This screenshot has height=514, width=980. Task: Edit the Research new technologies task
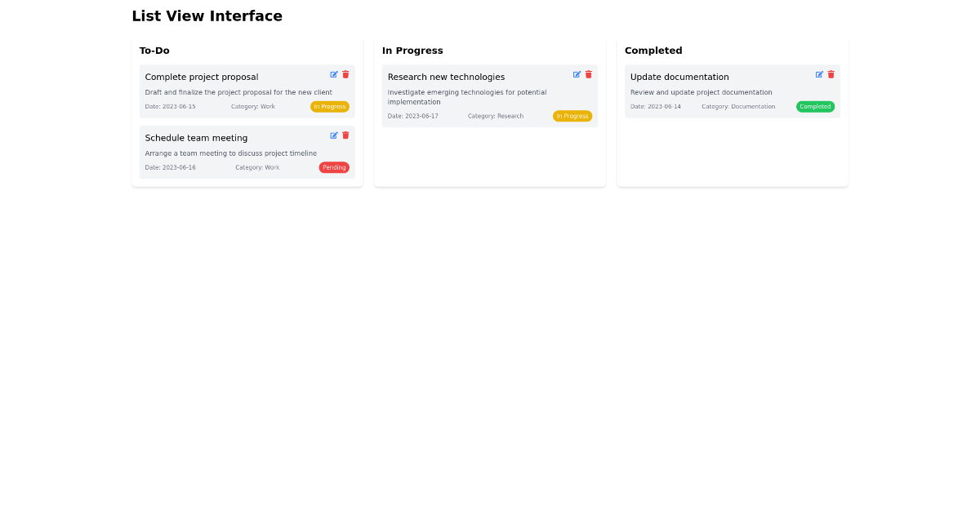(577, 74)
